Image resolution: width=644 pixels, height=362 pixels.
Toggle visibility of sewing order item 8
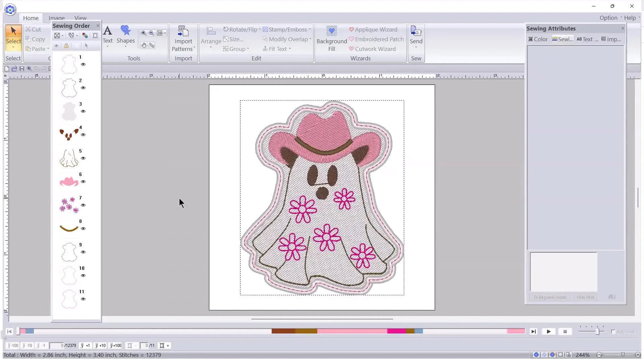[83, 228]
